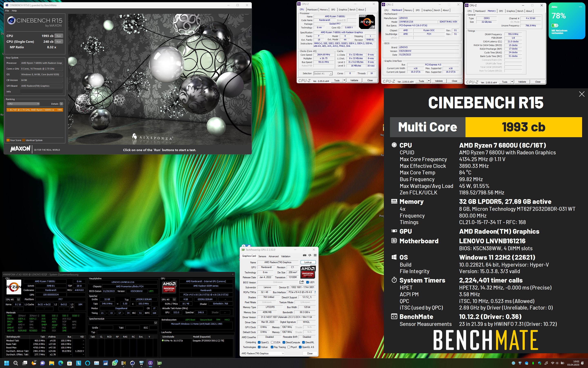
Task: Toggle the UEFI checkbox in GPU-Z
Action: tap(308, 282)
